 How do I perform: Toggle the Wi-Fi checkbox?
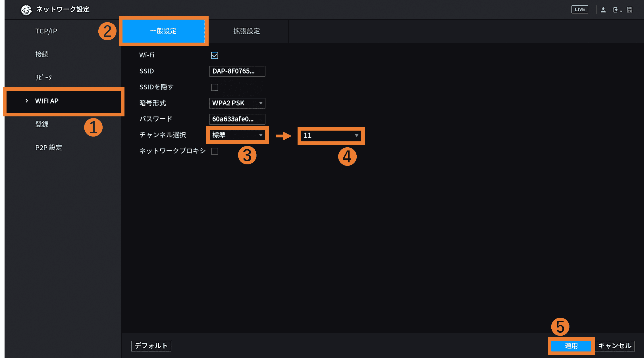pyautogui.click(x=215, y=55)
